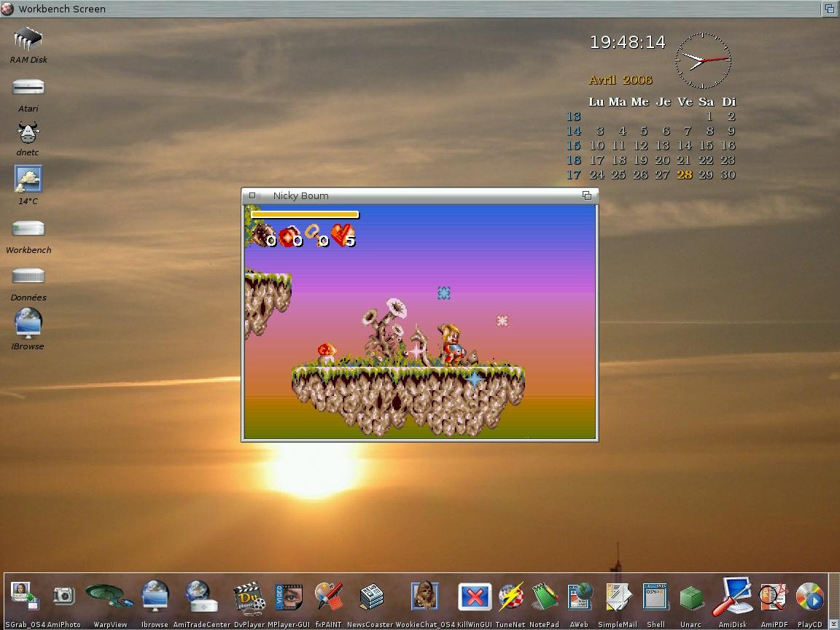Screen dimensions: 840x630
Task: Select day 20 in the calendar
Action: tap(662, 160)
